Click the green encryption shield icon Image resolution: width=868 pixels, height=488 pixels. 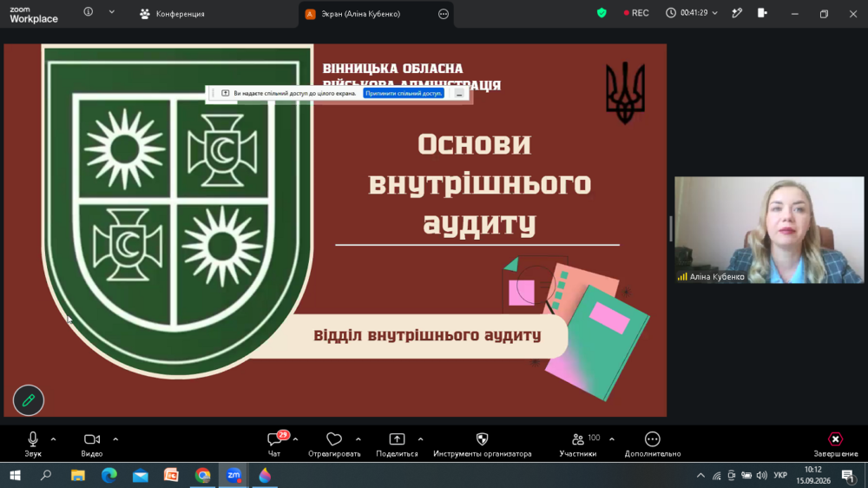click(602, 13)
